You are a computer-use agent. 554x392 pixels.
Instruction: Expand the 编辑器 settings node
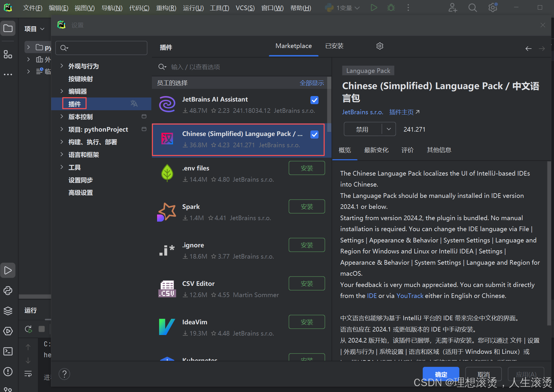62,91
